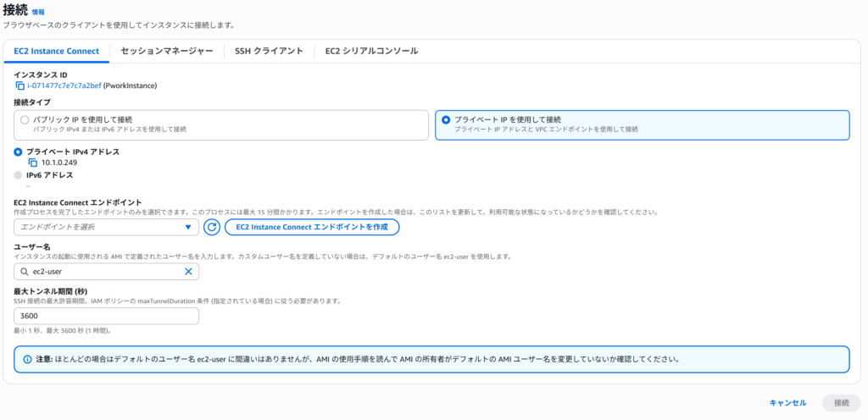Copy the instance ID with copy icon
Screen dimensions: 868x420
(19, 86)
